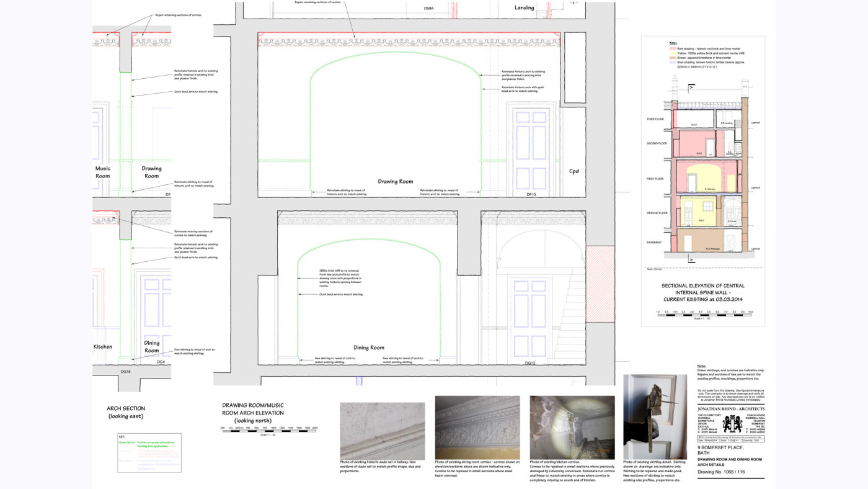This screenshot has height=489, width=868.
Task: Click the Landing label at top
Action: [524, 7]
